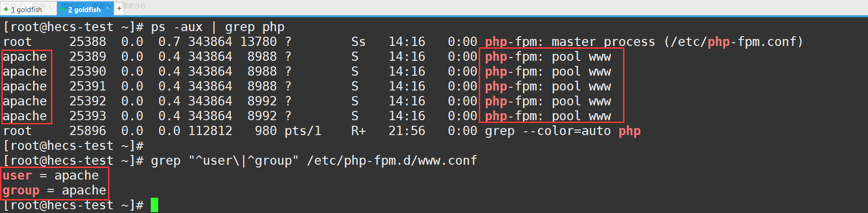
Task: Click the green terminal cursor block
Action: [x=154, y=205]
